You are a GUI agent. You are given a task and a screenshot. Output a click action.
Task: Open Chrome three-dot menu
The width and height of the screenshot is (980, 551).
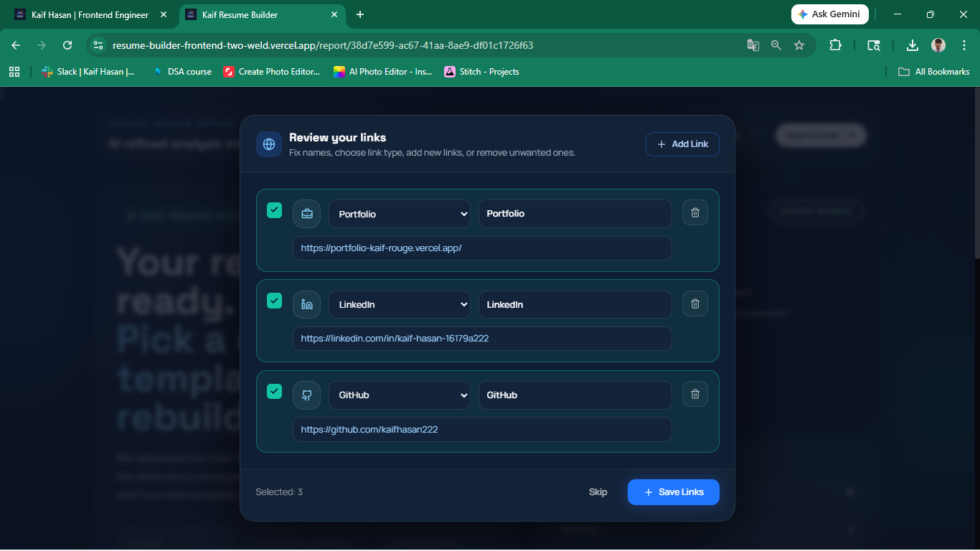click(x=963, y=45)
